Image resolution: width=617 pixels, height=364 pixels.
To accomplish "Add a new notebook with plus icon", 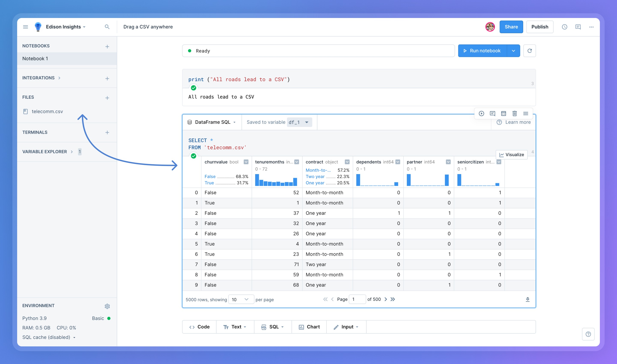I will [107, 46].
